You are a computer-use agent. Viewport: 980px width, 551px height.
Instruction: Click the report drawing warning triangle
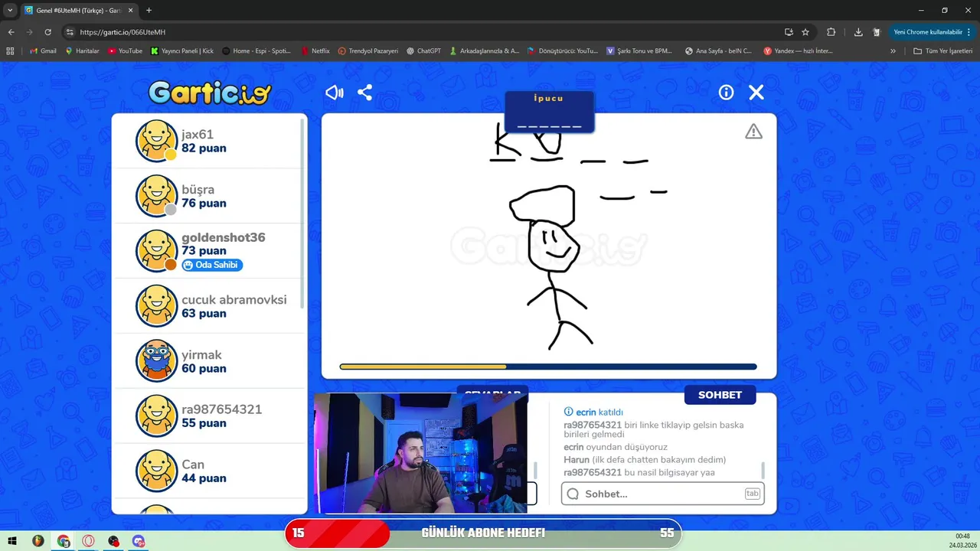click(x=754, y=132)
